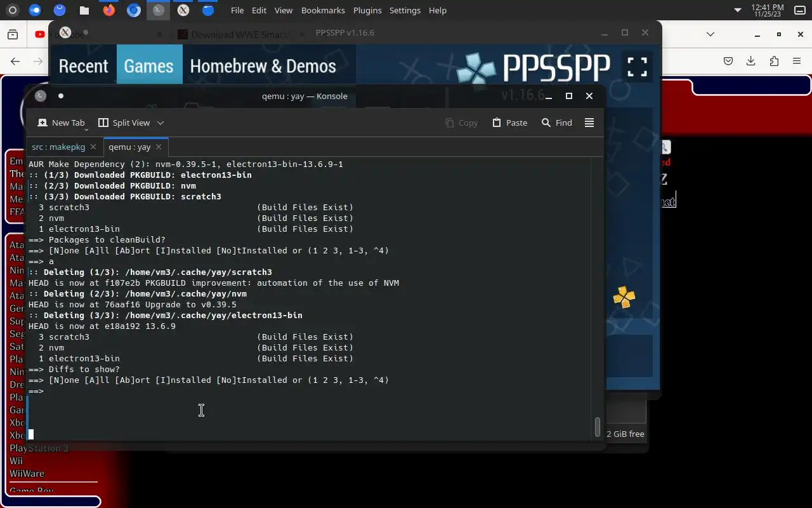This screenshot has height=508, width=812.
Task: Click the X11 icon in the top panel
Action: click(183, 10)
